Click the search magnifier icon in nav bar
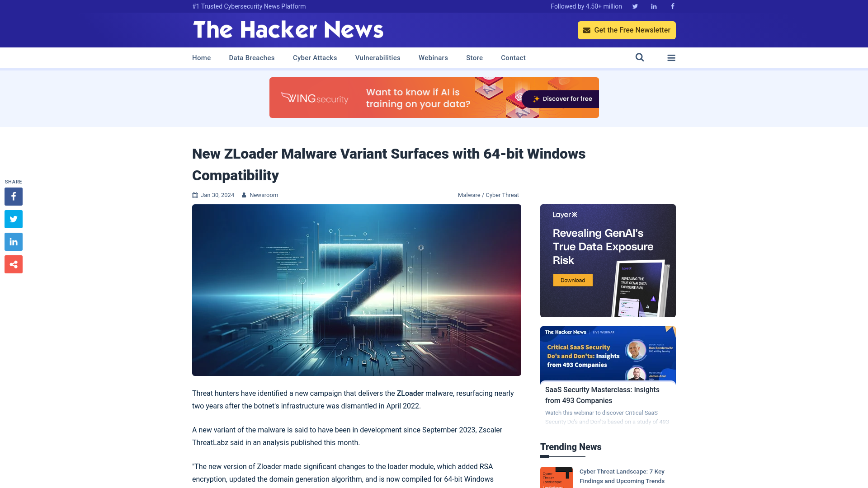 pos(639,57)
